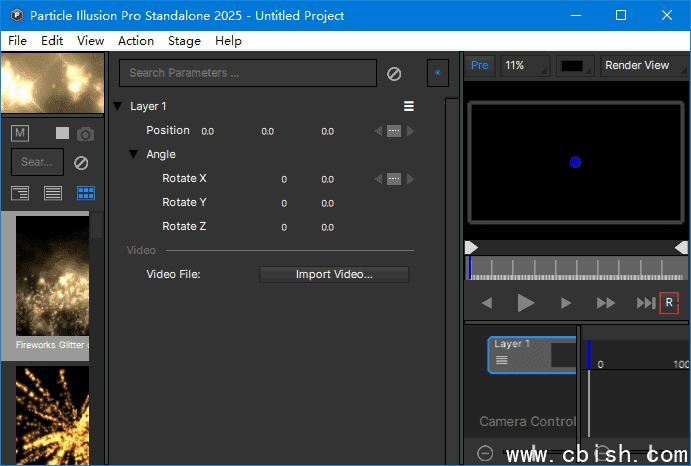Click the camera snapshot icon
The width and height of the screenshot is (691, 466).
[x=86, y=134]
